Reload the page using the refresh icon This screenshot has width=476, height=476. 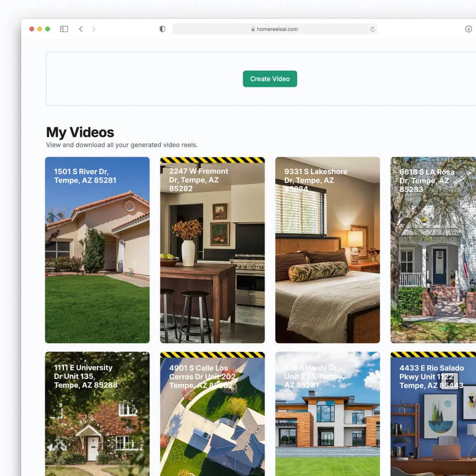372,29
